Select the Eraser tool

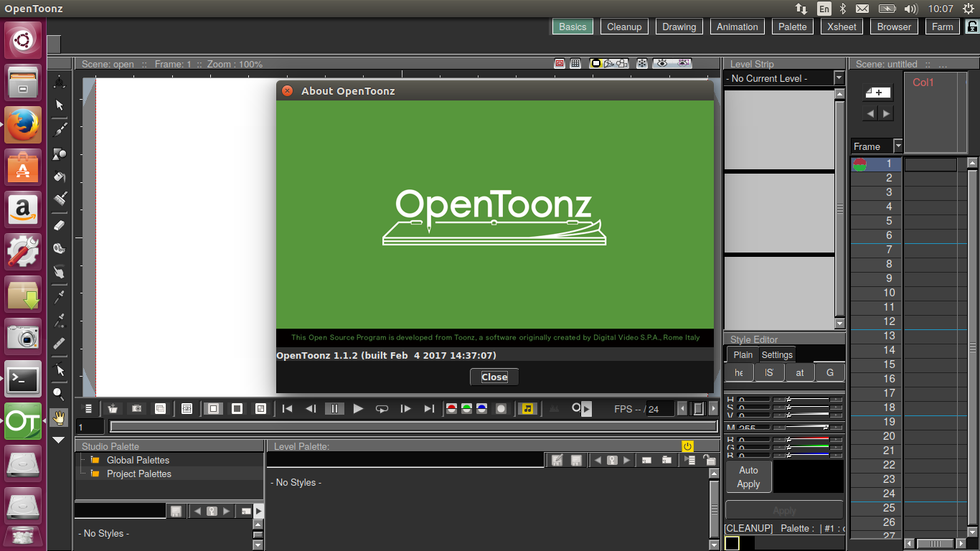60,225
